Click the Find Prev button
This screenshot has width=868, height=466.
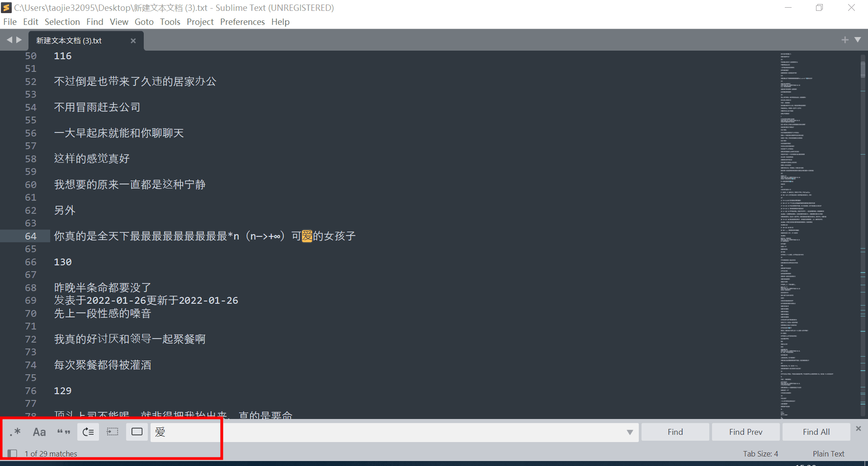click(746, 432)
